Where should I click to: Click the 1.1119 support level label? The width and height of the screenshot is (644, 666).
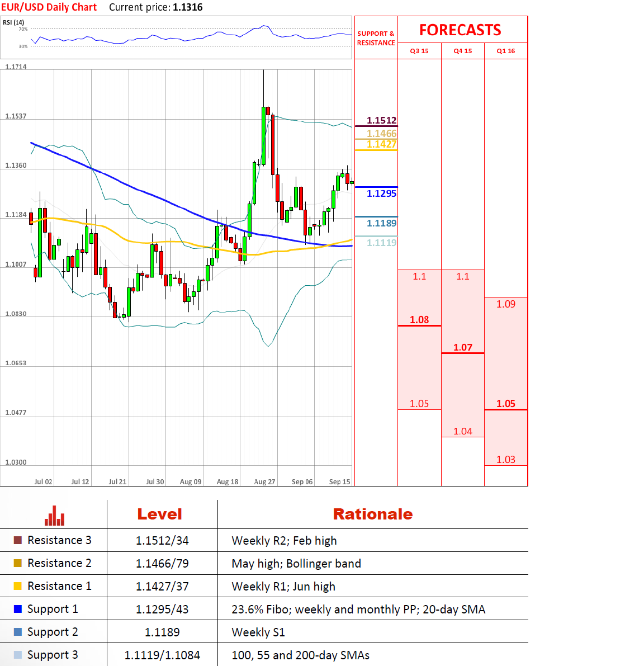coord(382,243)
